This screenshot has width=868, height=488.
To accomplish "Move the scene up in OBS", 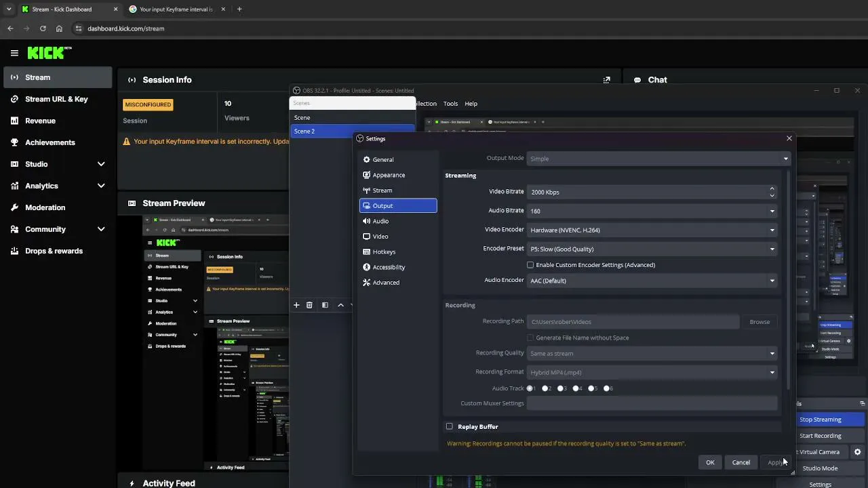I will tap(340, 305).
